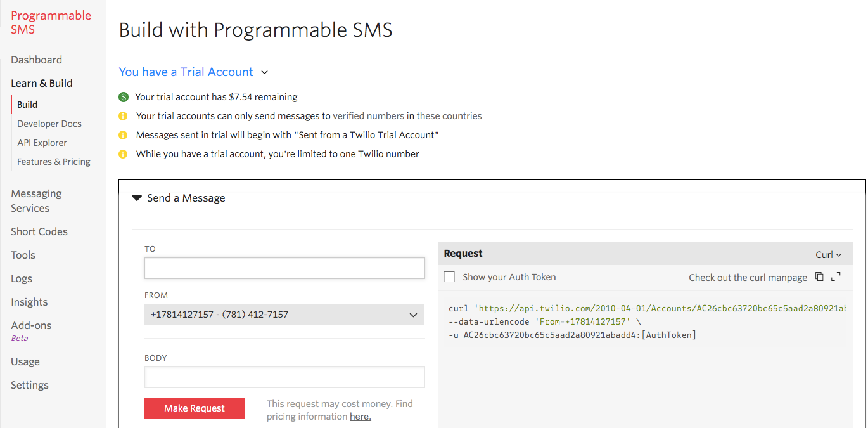The image size is (868, 428).
Task: Click the green dollar balance icon
Action: coord(123,97)
